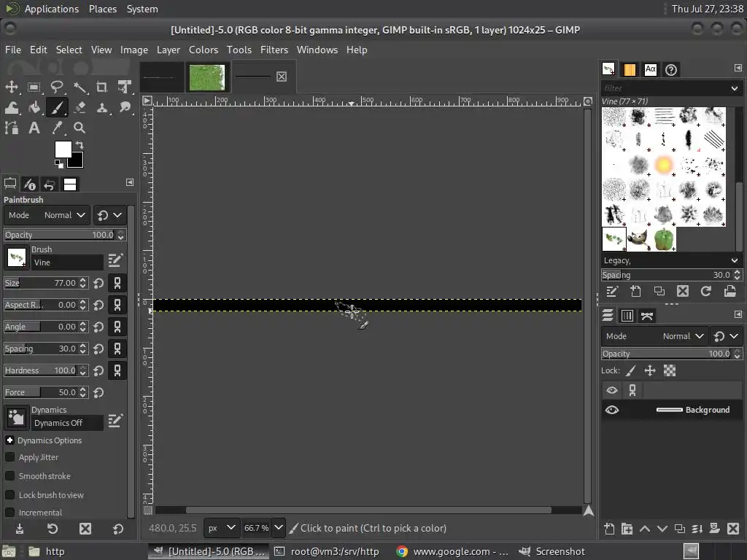Adjust paintbrush Opacity slider
Screen dimensions: 747x560
(65, 235)
